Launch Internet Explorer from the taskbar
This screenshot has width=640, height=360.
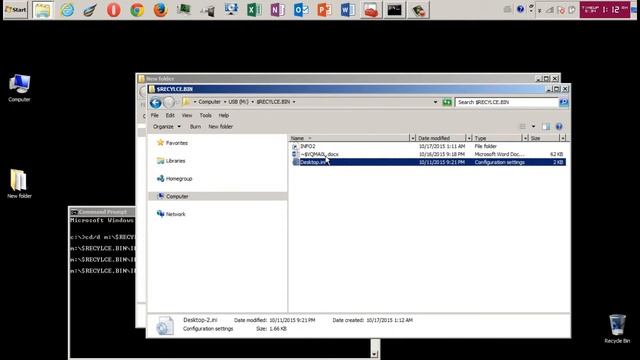[67, 10]
